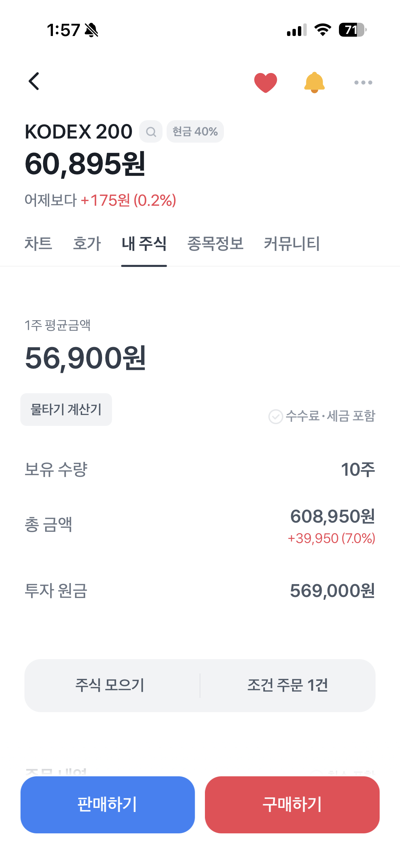This screenshot has width=400, height=868.
Task: Tap the battery indicator icon
Action: pyautogui.click(x=352, y=30)
